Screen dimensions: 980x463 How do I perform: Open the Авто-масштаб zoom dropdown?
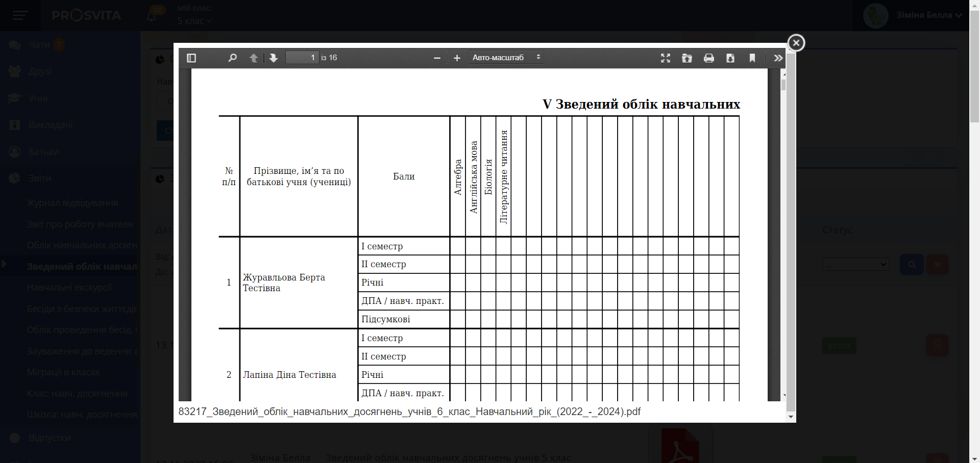tap(506, 58)
